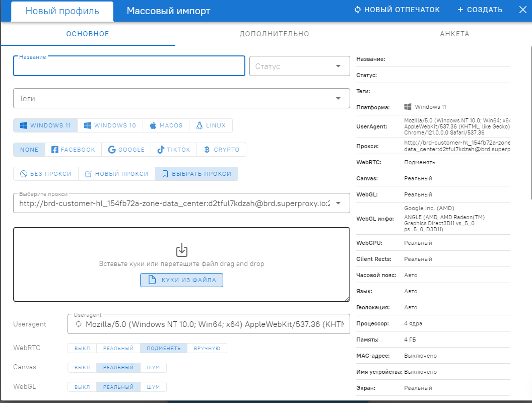This screenshot has width=532, height=403.
Task: Open the Статус dropdown
Action: 299,66
